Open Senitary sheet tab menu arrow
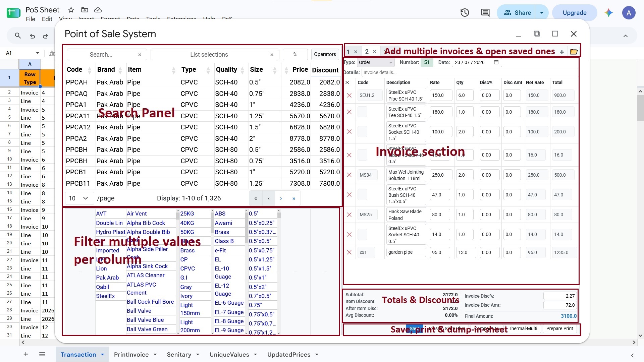This screenshot has height=362, width=644. [198, 355]
